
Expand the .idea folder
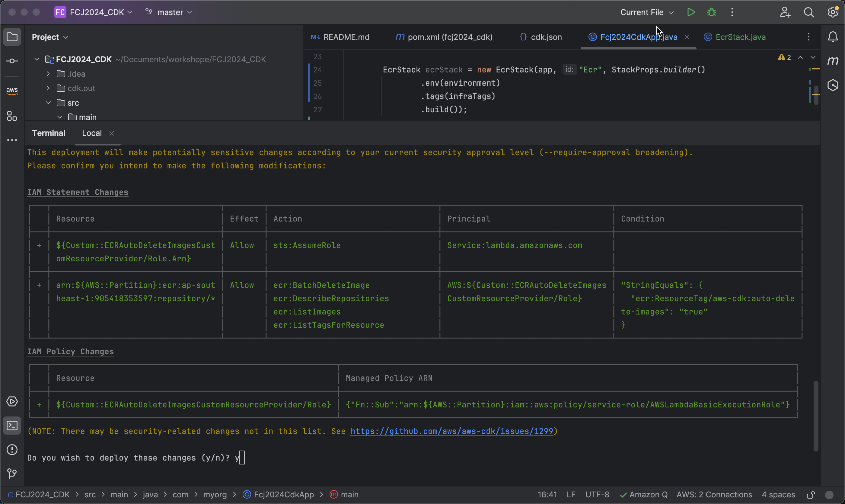[48, 74]
